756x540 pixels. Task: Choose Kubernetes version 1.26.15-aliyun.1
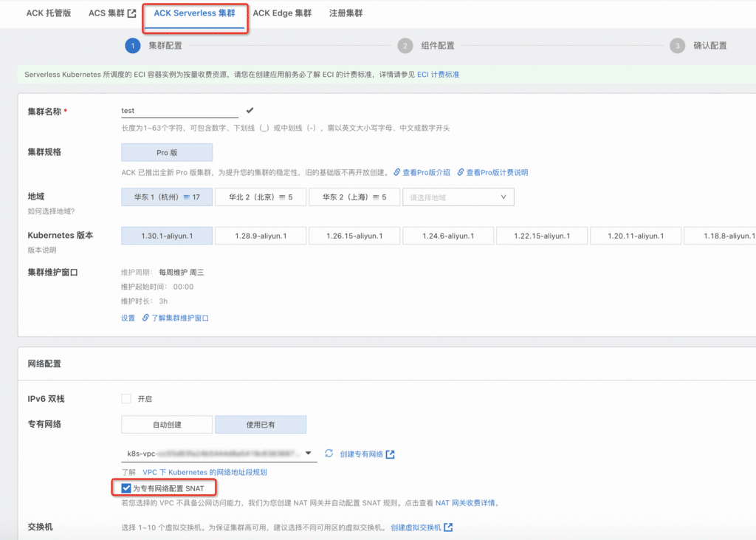pos(354,236)
